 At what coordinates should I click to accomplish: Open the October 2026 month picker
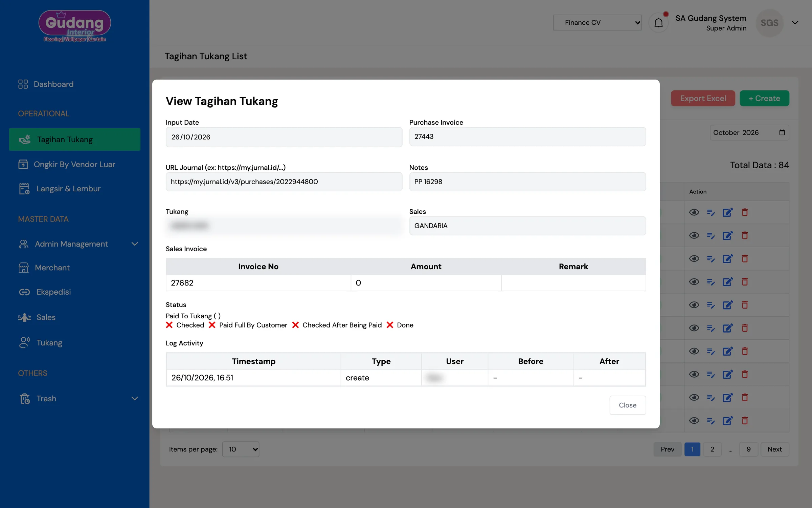click(749, 132)
